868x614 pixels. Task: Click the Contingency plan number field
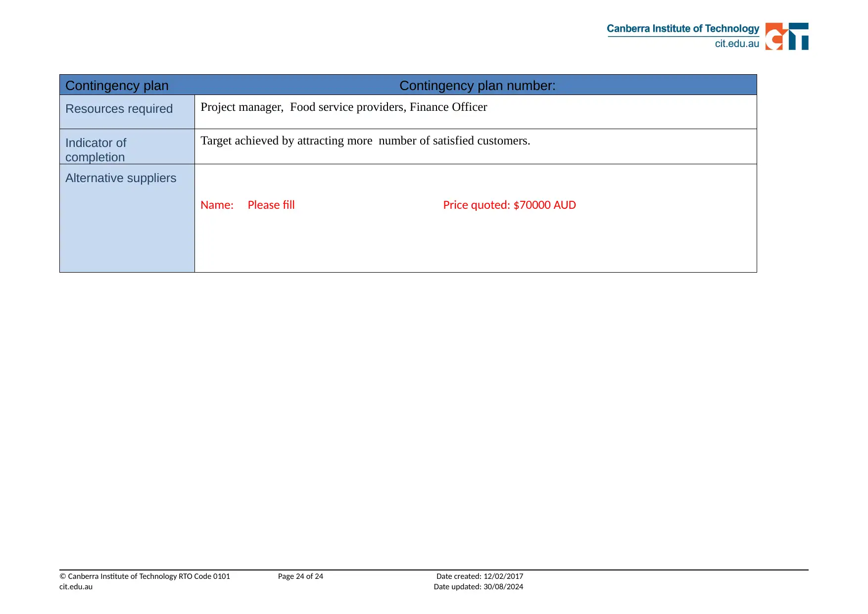coord(478,86)
